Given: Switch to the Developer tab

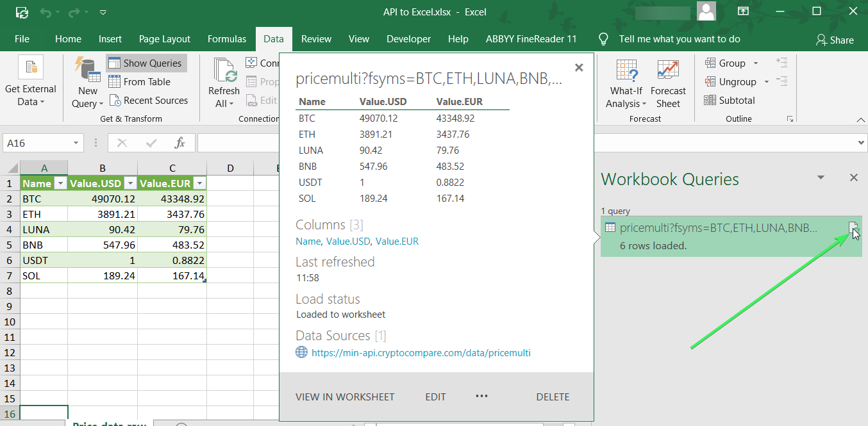Looking at the screenshot, I should coord(408,39).
